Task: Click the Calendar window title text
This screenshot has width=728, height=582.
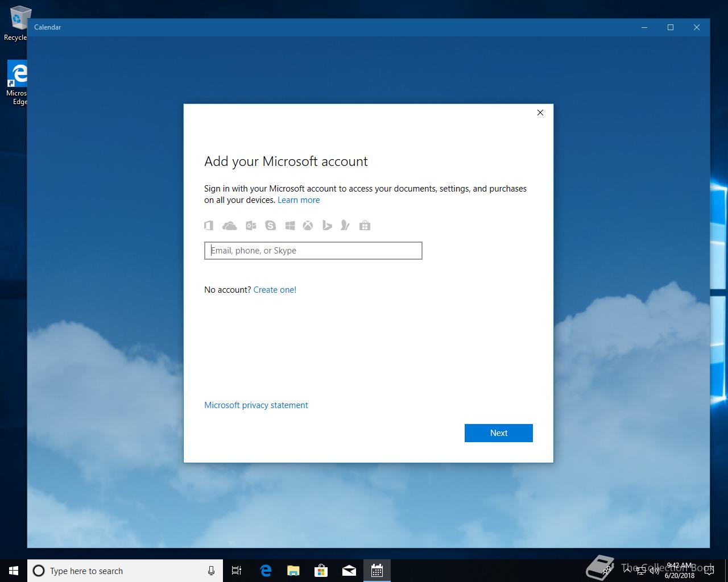Action: tap(47, 27)
